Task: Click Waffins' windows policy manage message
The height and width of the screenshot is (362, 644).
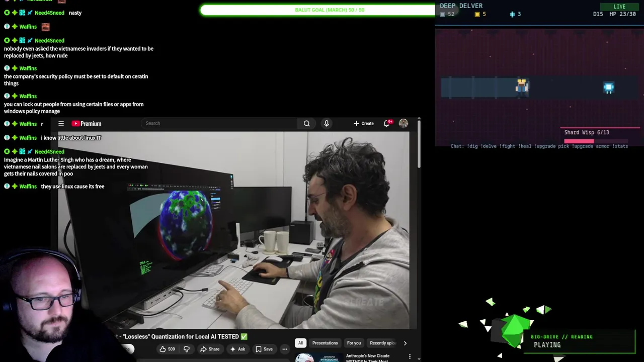Action: coord(73,108)
